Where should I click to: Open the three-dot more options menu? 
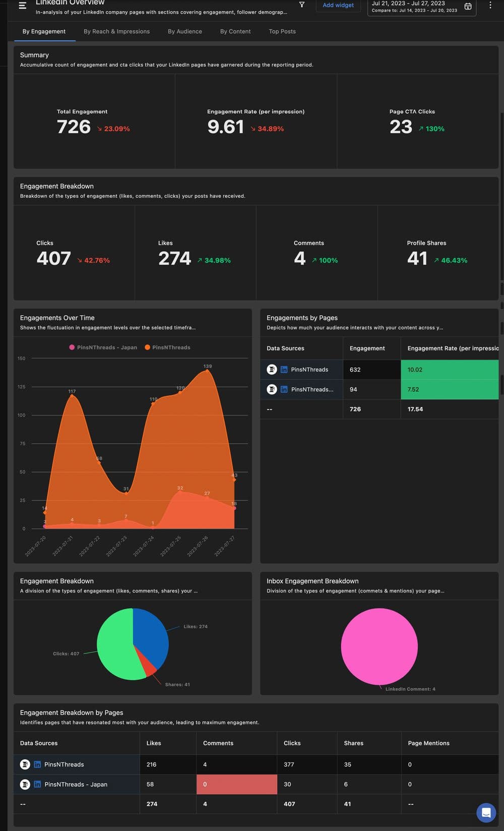[490, 6]
